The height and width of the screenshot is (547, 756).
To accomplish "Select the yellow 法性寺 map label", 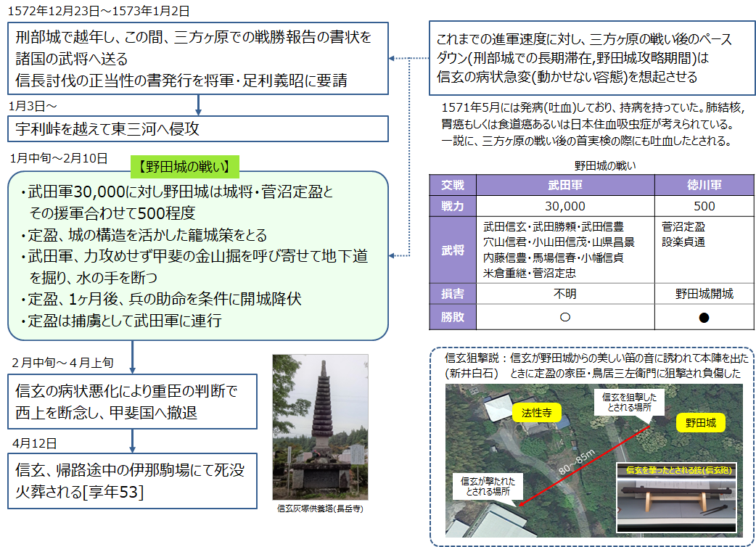I will click(537, 413).
